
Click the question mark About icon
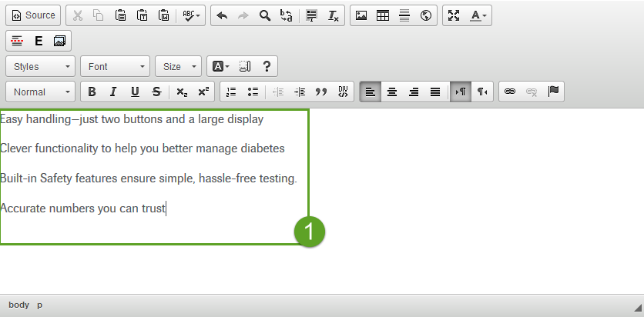tap(267, 66)
